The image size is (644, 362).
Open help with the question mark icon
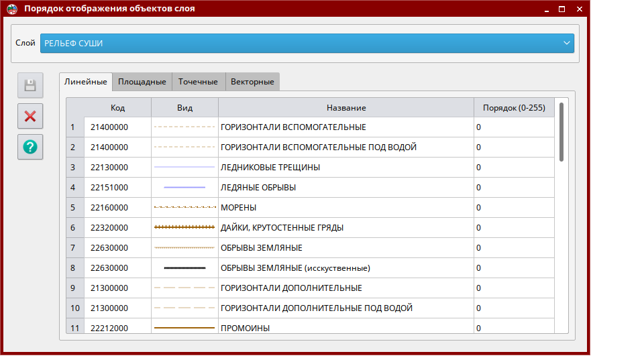[30, 147]
